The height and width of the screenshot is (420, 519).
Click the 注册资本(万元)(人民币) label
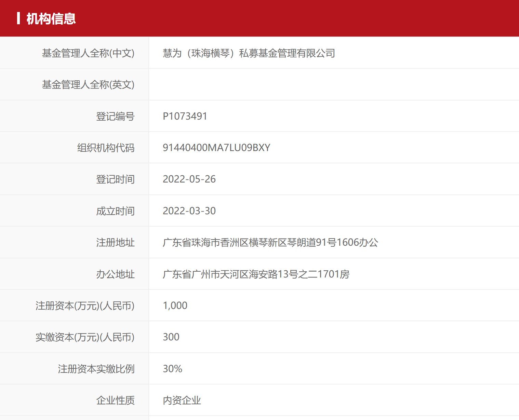pos(85,306)
